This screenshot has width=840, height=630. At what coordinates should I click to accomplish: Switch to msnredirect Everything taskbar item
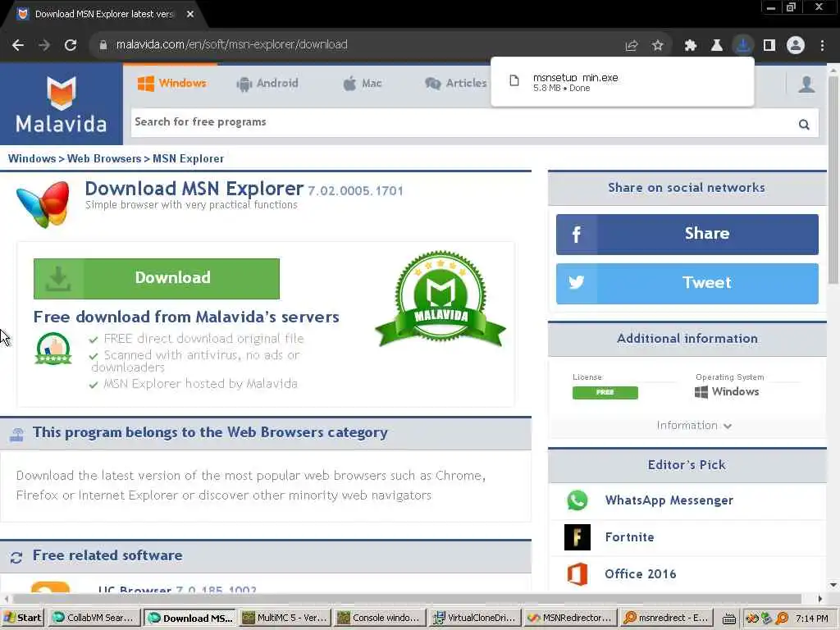665,618
